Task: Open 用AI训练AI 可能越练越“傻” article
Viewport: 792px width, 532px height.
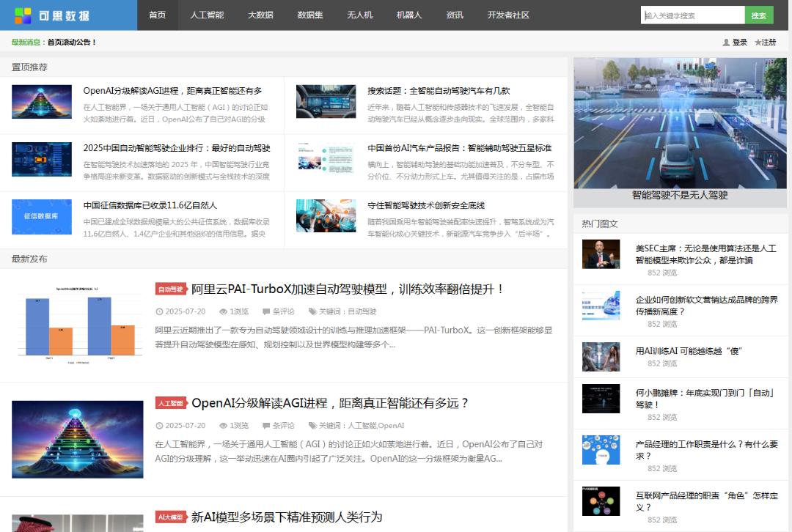Action: pyautogui.click(x=689, y=351)
